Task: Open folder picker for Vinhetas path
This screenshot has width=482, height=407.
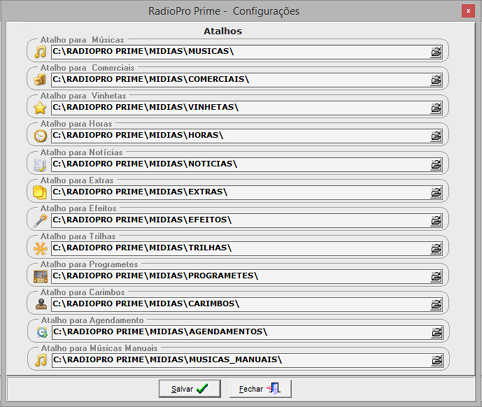Action: (436, 108)
